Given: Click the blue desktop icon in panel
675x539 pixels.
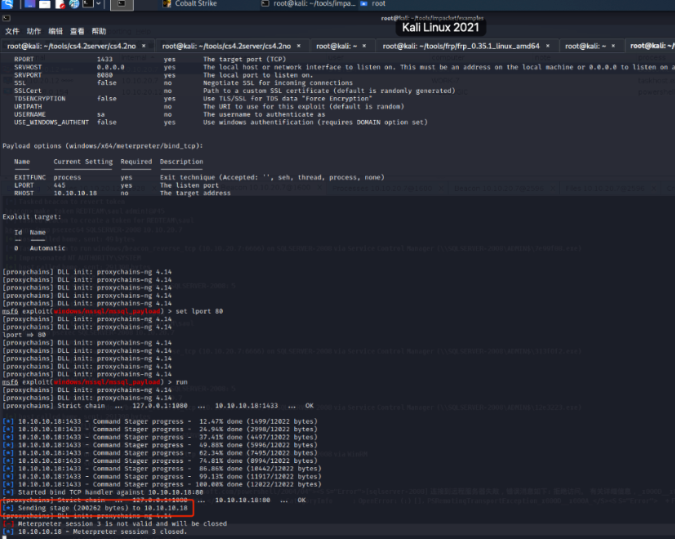Looking at the screenshot, I should click(29, 4).
